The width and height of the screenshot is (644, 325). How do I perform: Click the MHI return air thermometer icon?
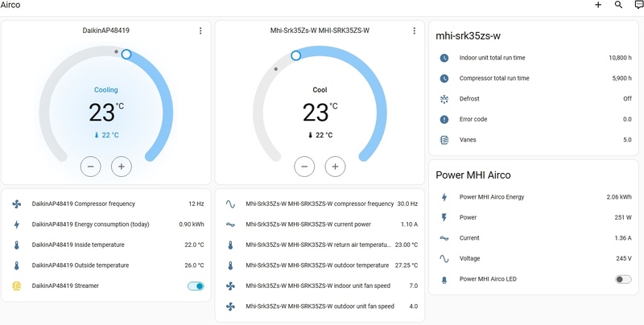230,245
